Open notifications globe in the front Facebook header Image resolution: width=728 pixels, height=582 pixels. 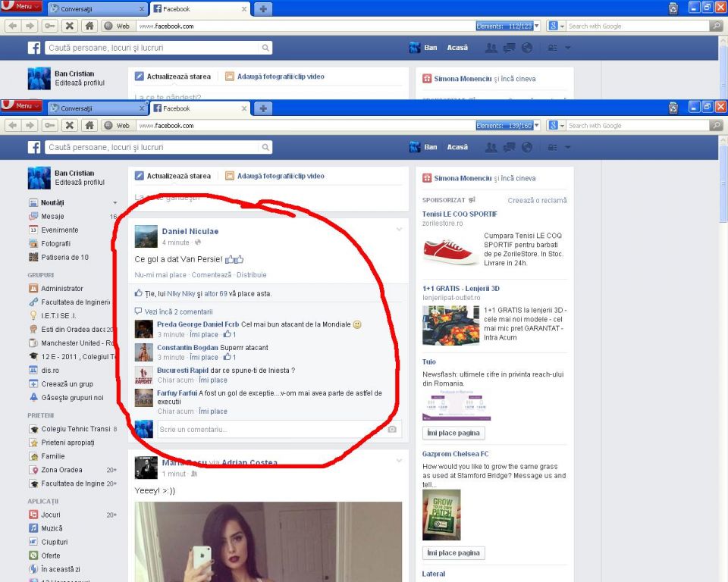coord(527,148)
